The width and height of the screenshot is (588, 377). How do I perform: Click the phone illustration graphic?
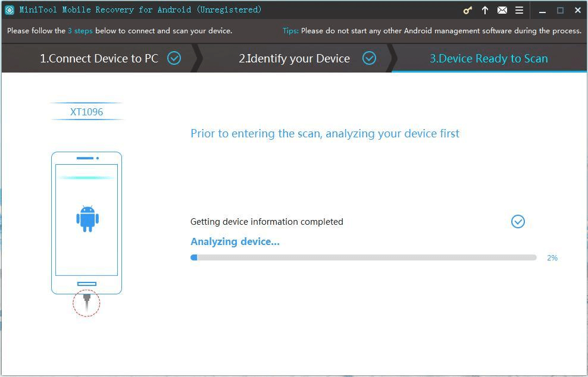pyautogui.click(x=87, y=223)
